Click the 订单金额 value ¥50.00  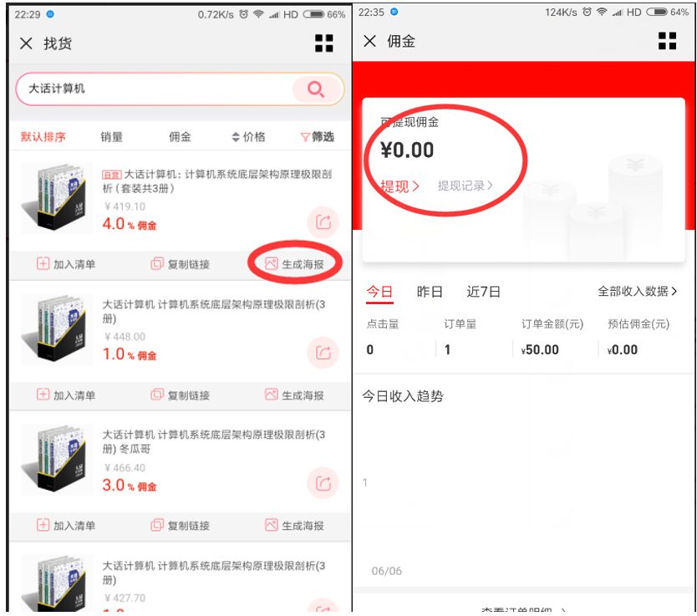540,349
